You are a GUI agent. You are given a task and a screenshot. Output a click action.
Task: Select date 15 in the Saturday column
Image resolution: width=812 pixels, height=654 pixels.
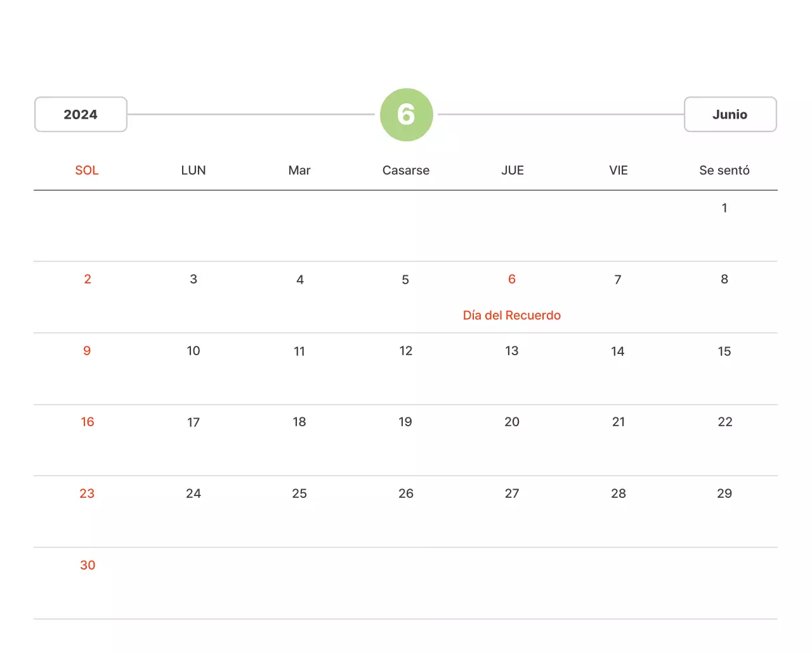(x=724, y=351)
